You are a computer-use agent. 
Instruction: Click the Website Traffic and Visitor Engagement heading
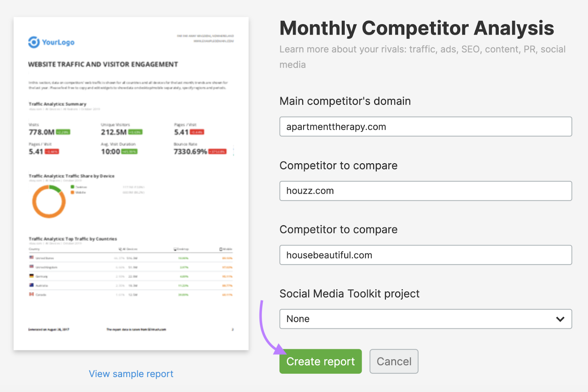pyautogui.click(x=103, y=64)
